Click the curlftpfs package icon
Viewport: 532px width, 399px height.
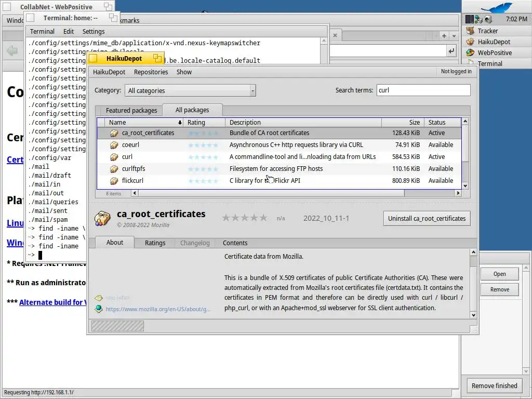114,169
